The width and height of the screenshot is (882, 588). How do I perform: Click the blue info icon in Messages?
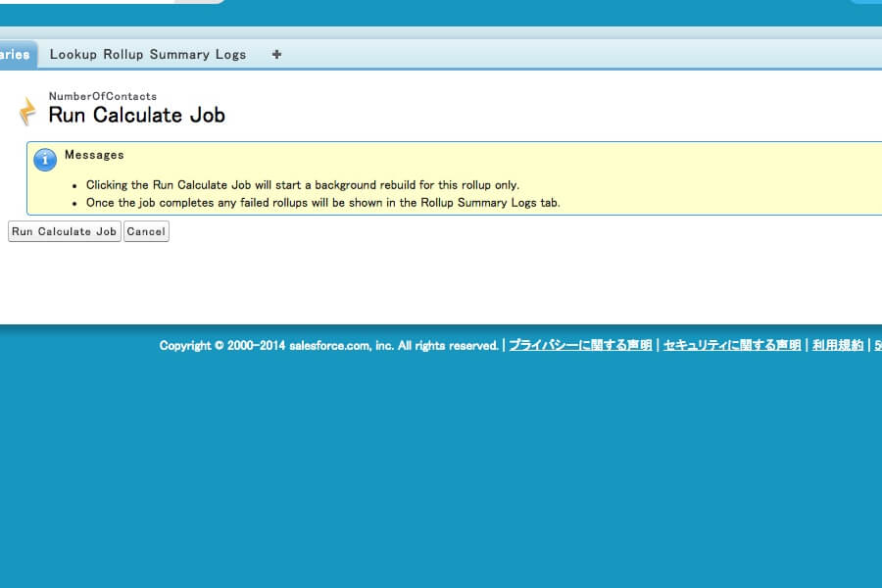coord(45,161)
